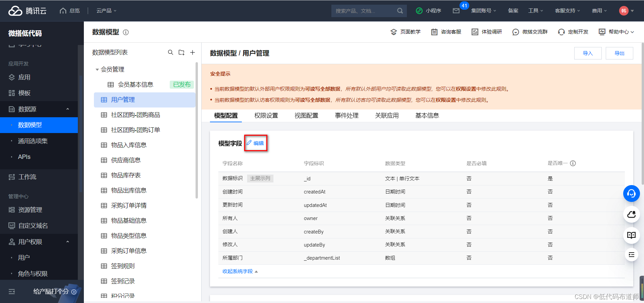
Task: Click the floating cloud icon button
Action: pyautogui.click(x=632, y=214)
